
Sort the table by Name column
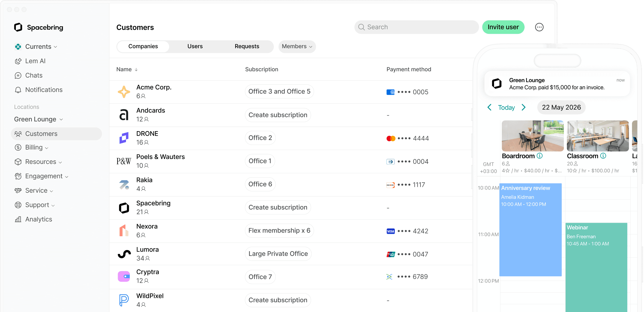tap(127, 69)
